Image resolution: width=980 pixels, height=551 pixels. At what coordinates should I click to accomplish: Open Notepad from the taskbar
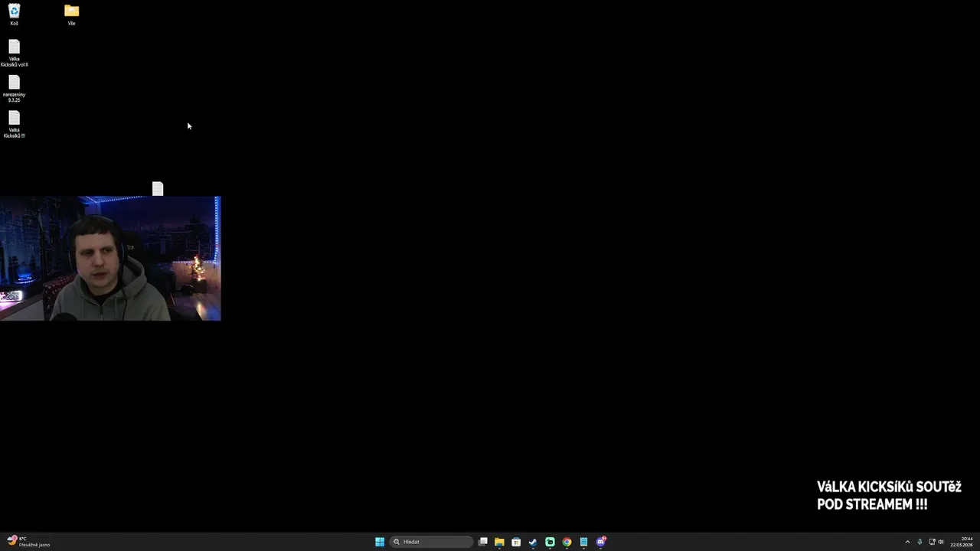pyautogui.click(x=583, y=542)
